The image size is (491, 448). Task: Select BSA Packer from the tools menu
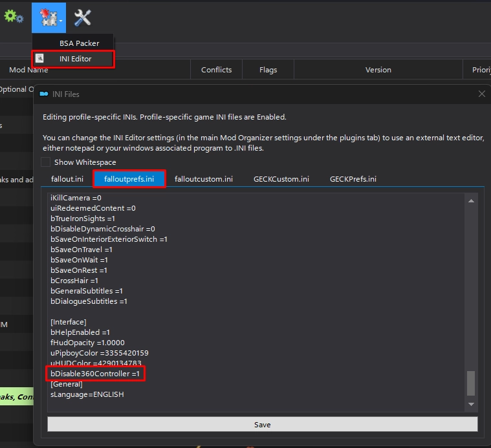(x=79, y=43)
